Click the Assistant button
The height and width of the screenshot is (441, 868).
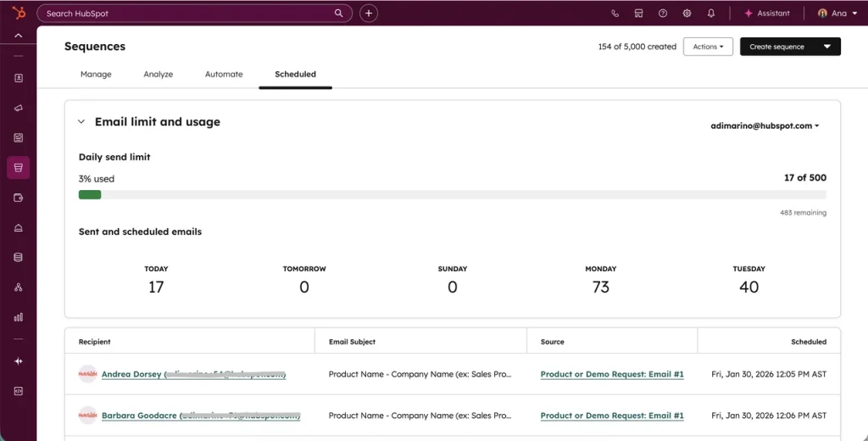766,14
